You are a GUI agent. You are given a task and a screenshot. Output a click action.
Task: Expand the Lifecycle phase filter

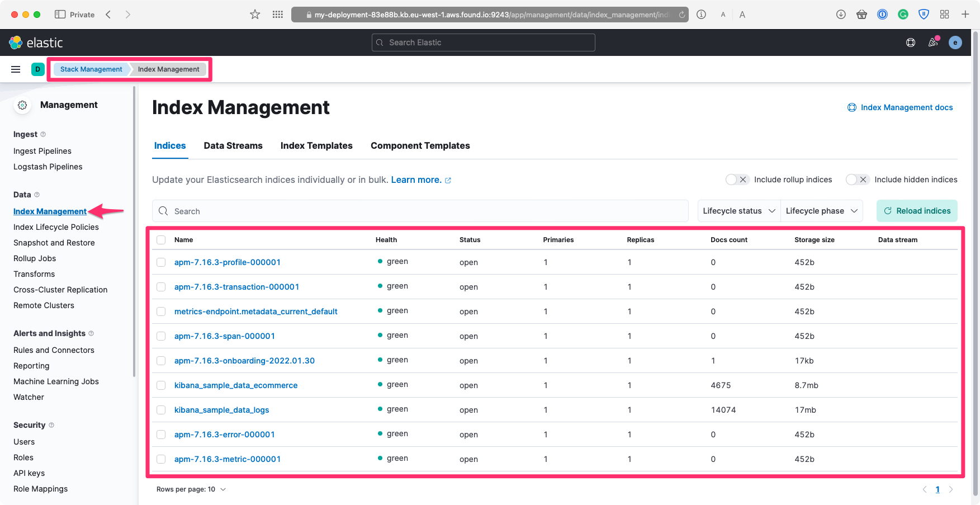tap(821, 211)
